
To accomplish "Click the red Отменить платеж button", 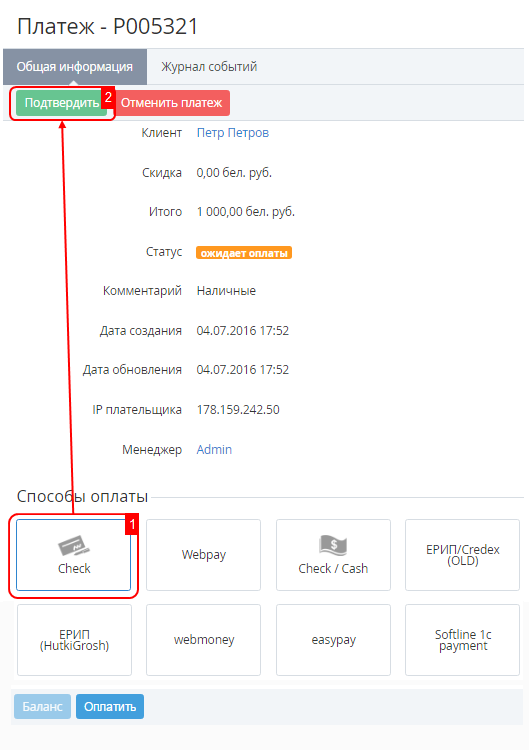I will [x=171, y=103].
